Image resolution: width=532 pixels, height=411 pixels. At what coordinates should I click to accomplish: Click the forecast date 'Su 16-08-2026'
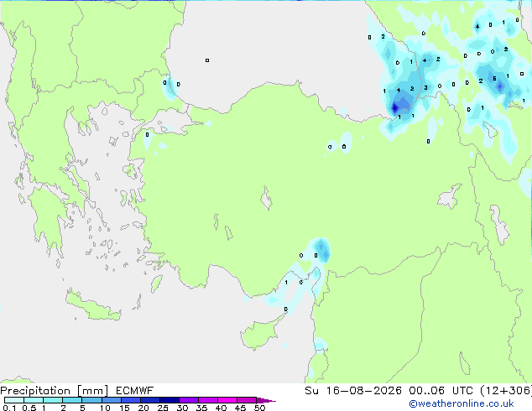353,391
